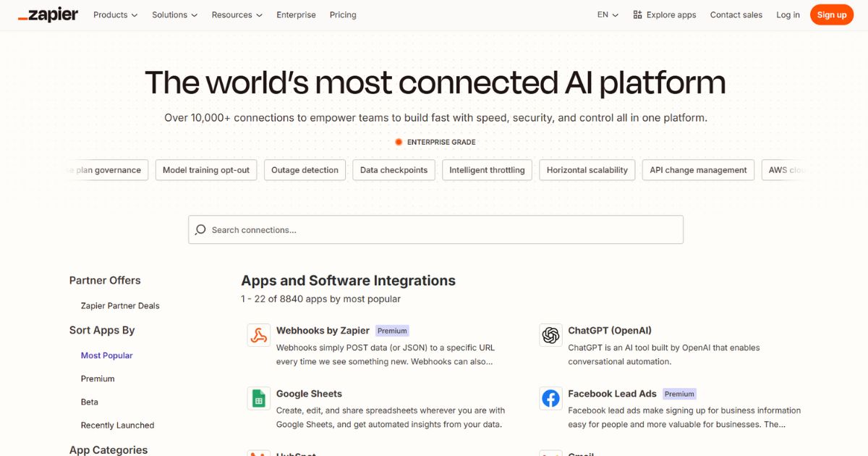Open Zapier Partner Deals
Viewport: 868px width, 456px height.
coord(120,305)
